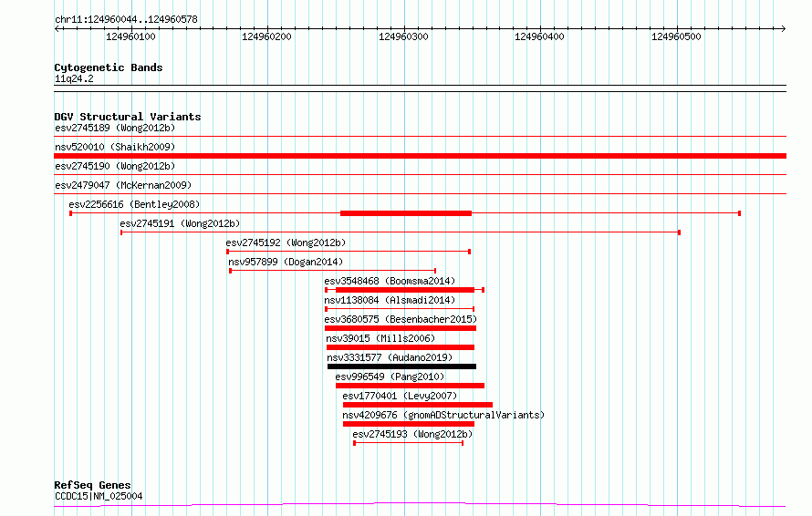
Task: Click esv3548468 (Boomsma2014) variant label
Action: click(390, 281)
